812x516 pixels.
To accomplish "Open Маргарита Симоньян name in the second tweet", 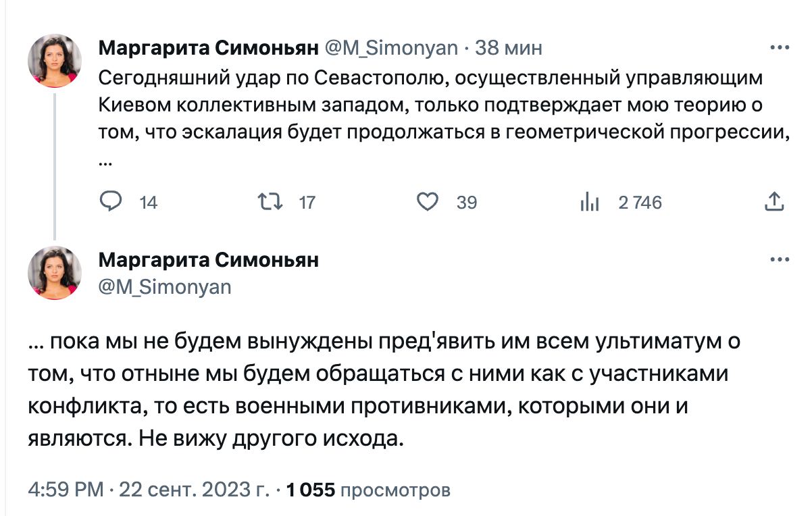I will (208, 260).
